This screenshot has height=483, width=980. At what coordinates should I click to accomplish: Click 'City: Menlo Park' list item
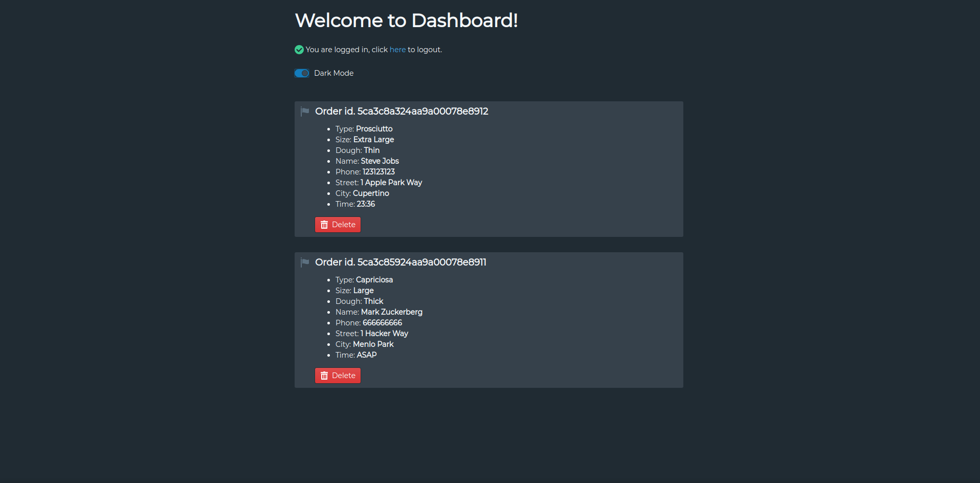coord(365,344)
